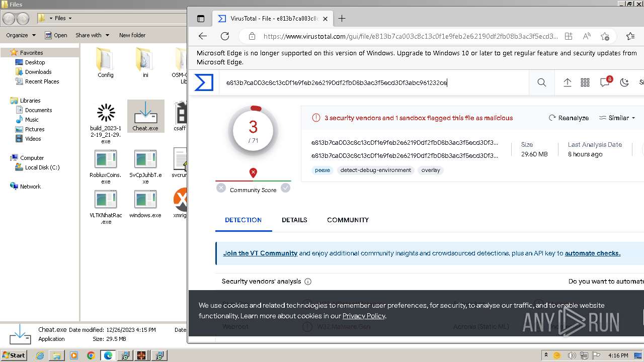Select the SvCpJuhbT.exe file

pos(145,167)
